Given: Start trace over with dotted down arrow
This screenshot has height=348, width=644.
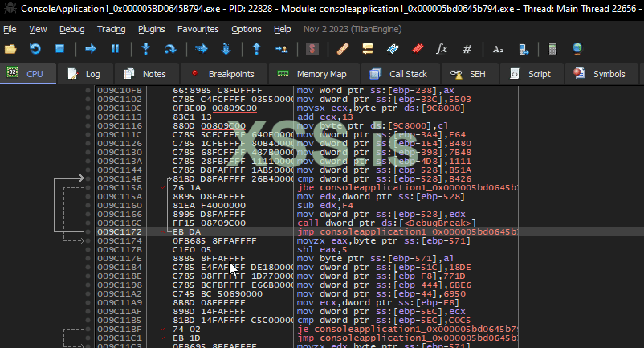Looking at the screenshot, I should pos(226,49).
